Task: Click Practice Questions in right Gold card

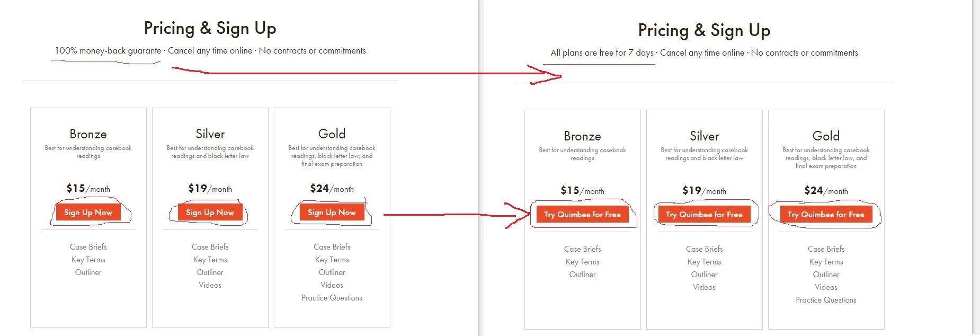Action: (x=826, y=300)
